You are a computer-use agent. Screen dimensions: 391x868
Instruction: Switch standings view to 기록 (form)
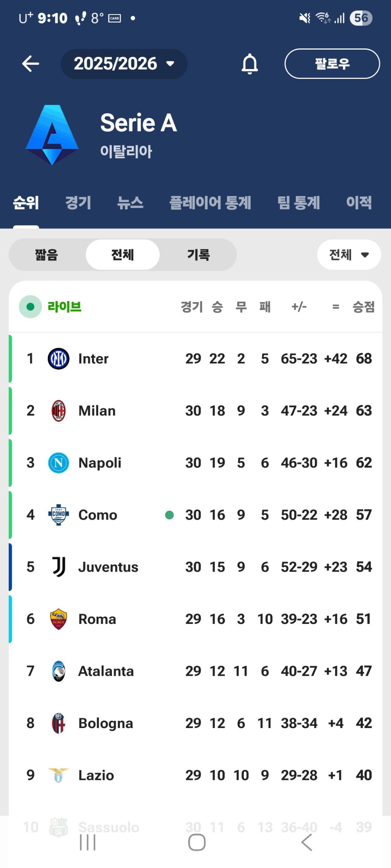tap(198, 255)
